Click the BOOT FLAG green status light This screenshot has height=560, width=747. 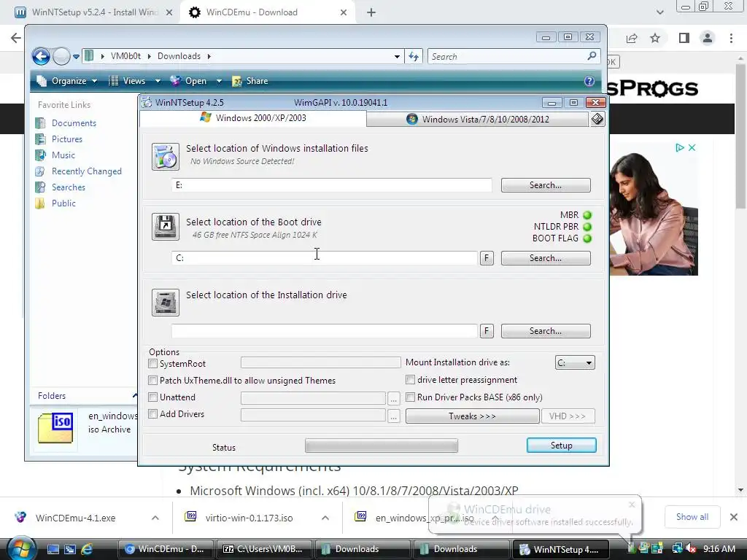click(x=587, y=238)
